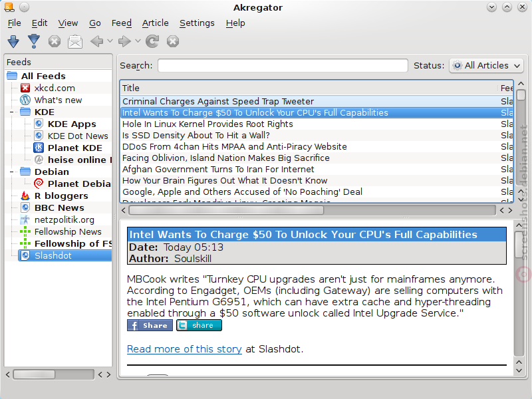
Task: Open the dropdown arrow beside the forward arrow
Action: pos(138,41)
